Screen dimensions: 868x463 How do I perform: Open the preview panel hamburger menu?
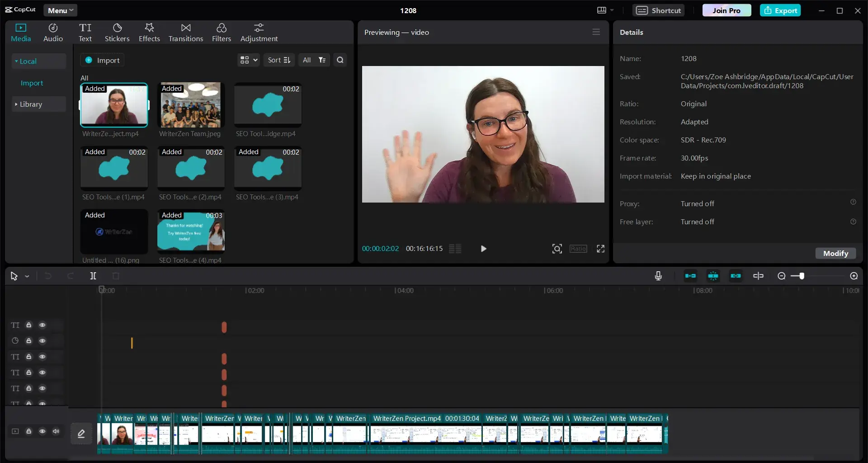tap(596, 32)
